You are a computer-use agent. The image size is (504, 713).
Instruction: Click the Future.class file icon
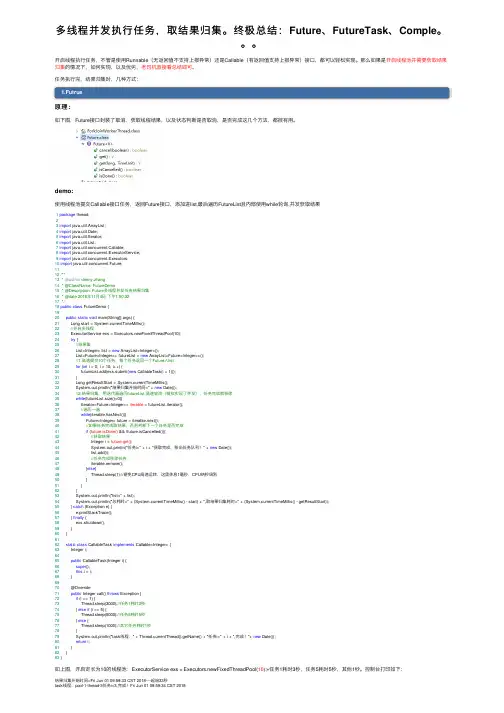[84, 137]
